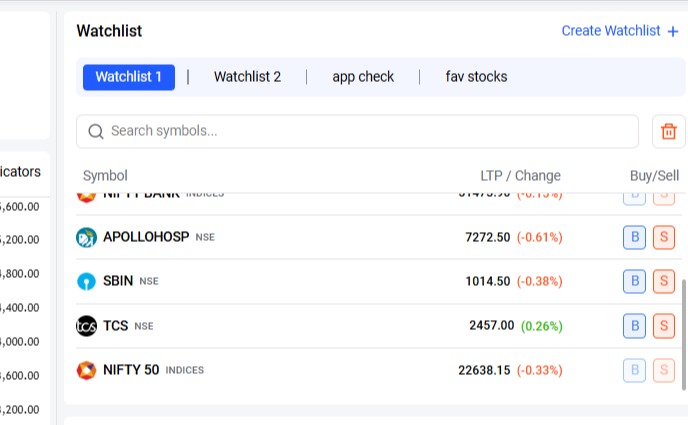This screenshot has height=425, width=688.
Task: Click the NSE tag beside SBIN
Action: [149, 282]
